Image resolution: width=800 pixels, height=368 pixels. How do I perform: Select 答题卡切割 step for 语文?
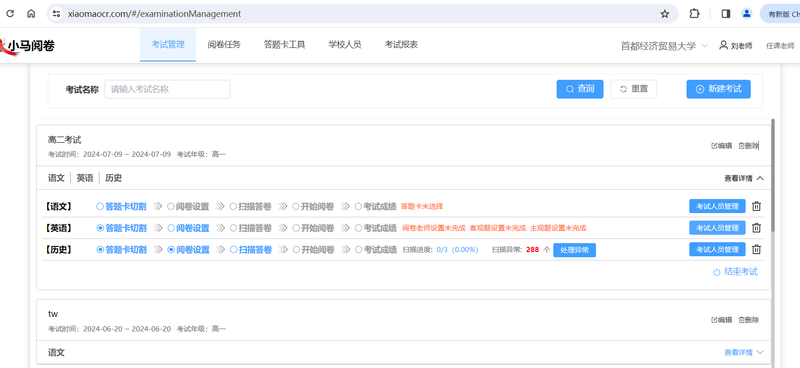(121, 207)
